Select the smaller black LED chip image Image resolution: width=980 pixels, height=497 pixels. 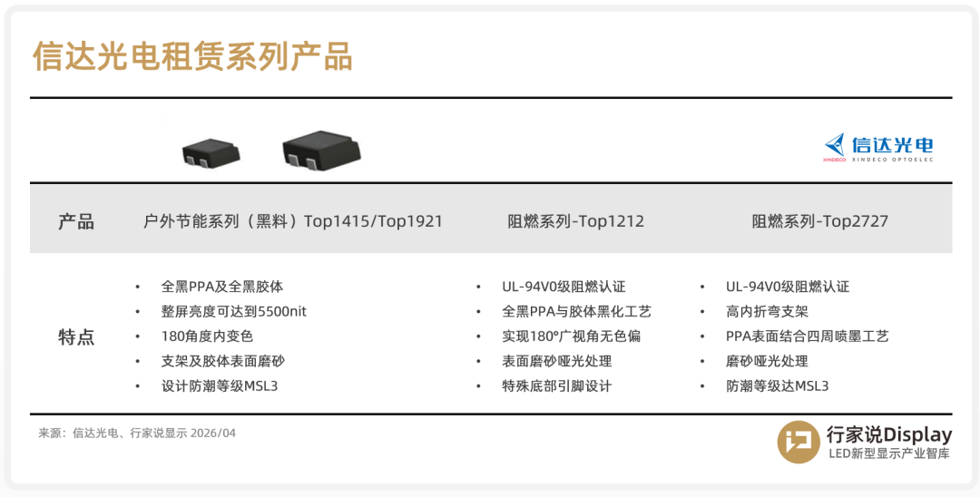coord(211,151)
